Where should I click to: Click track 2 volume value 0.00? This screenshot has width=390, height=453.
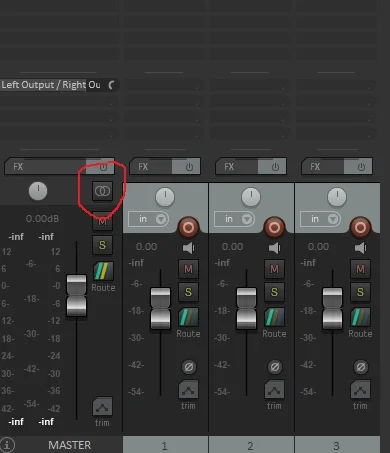click(232, 247)
